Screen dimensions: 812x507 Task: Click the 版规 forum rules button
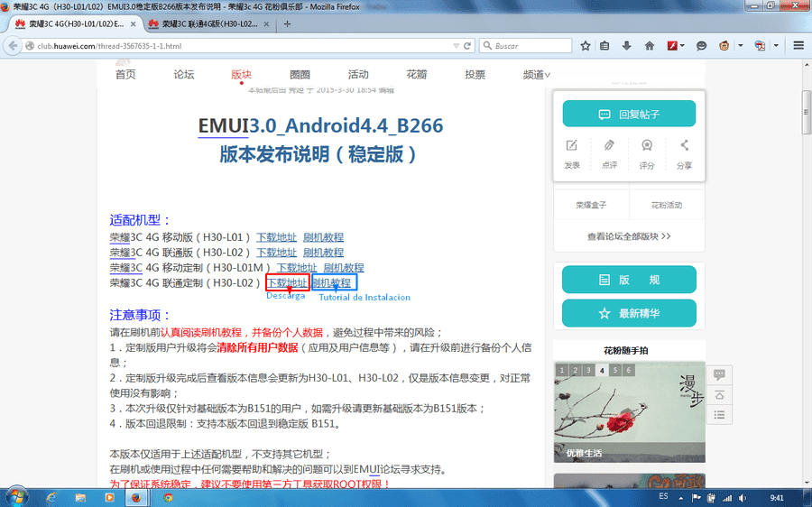[629, 280]
